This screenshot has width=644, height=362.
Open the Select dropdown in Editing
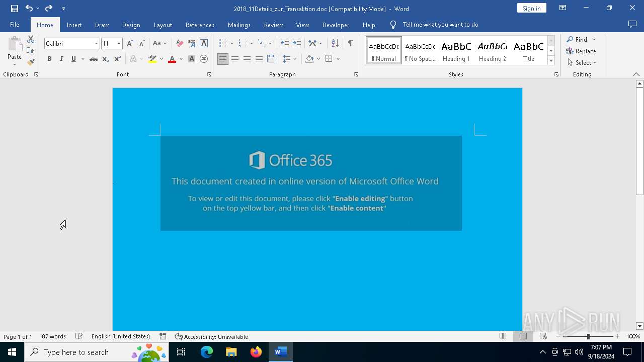(582, 62)
